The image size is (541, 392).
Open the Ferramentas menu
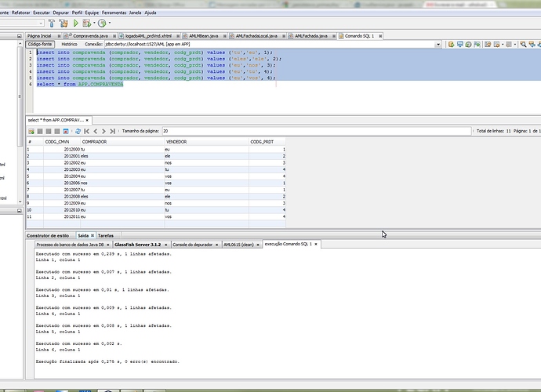click(x=114, y=13)
